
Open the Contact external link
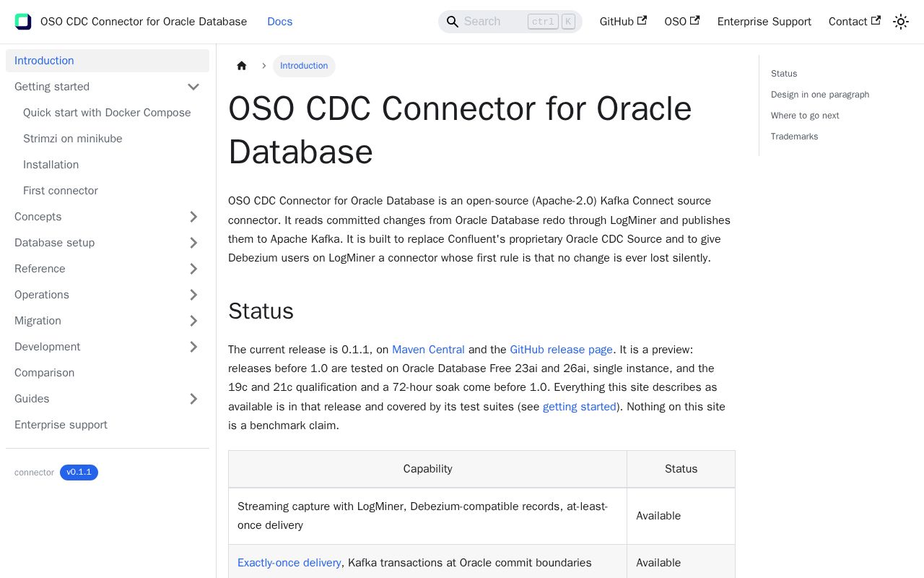click(855, 22)
